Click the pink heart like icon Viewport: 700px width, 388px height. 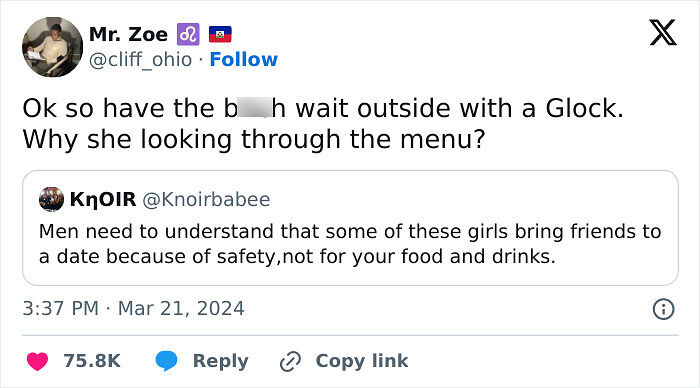tap(38, 361)
